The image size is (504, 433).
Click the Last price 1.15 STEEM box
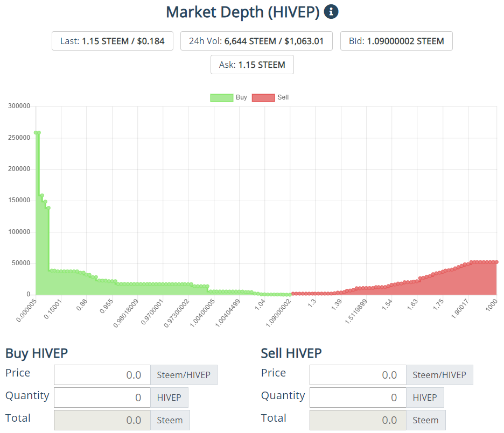[113, 41]
